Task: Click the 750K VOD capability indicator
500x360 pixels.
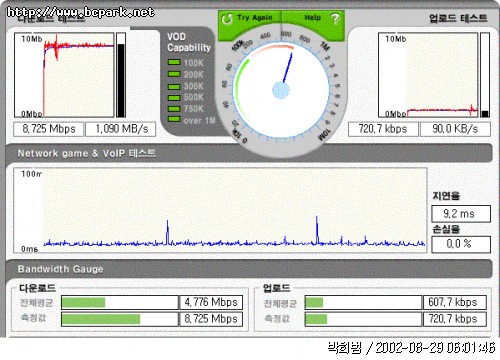Action: tap(174, 109)
